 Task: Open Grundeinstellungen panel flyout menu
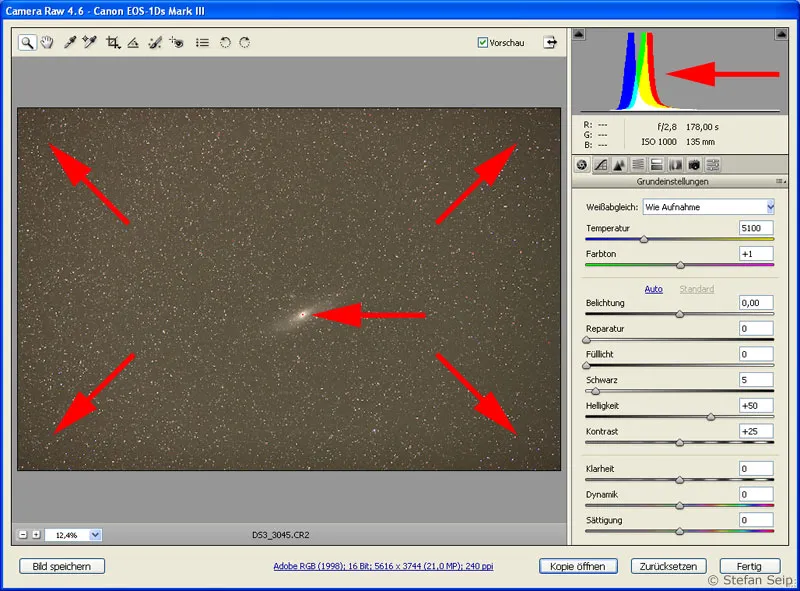pos(780,182)
